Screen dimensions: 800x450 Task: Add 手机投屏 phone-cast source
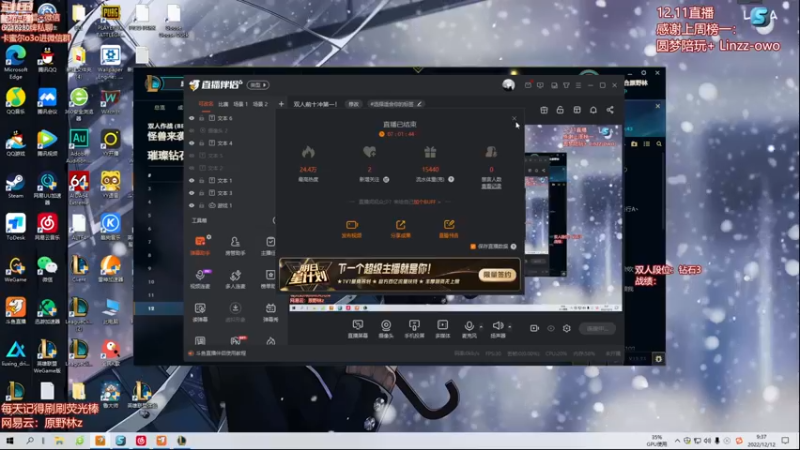click(414, 329)
